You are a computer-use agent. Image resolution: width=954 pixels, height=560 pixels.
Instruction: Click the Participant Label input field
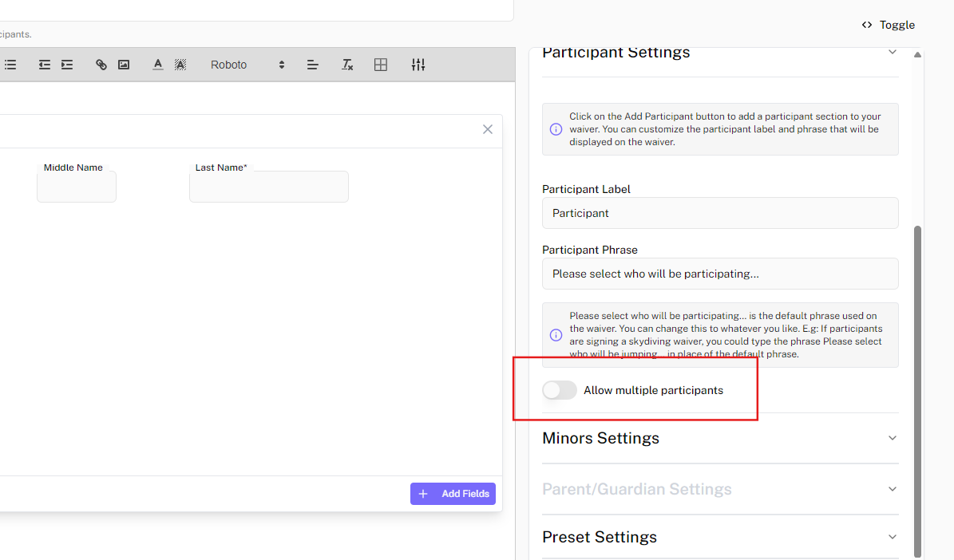(x=720, y=213)
